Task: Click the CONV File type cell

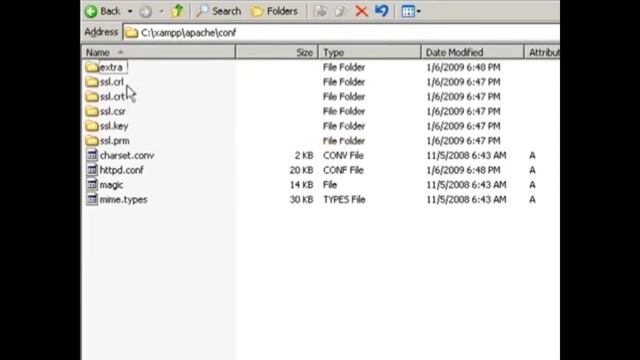Action: [x=343, y=156]
